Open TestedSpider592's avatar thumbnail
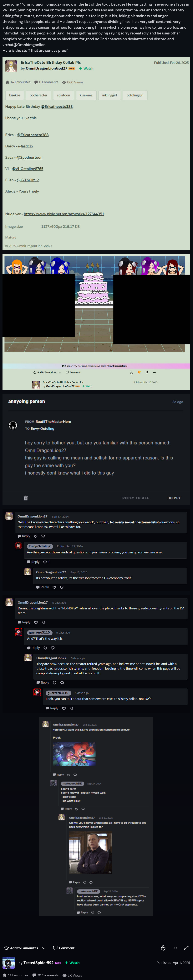 (x=9, y=963)
